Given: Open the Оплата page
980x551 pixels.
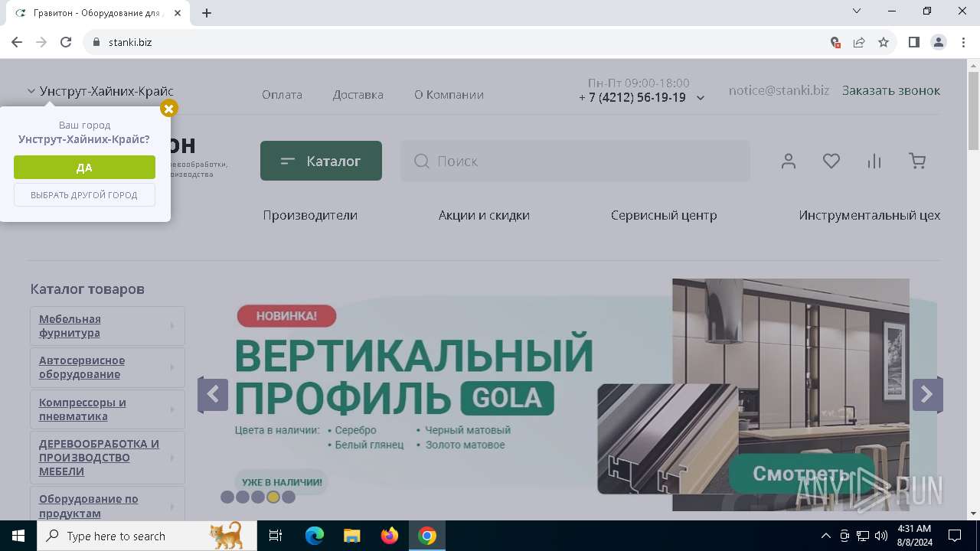Looking at the screenshot, I should (282, 95).
